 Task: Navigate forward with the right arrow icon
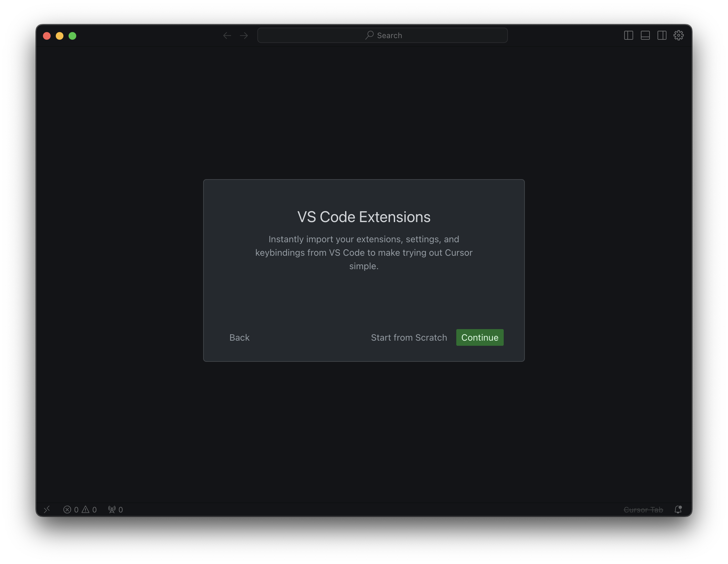[x=244, y=35]
